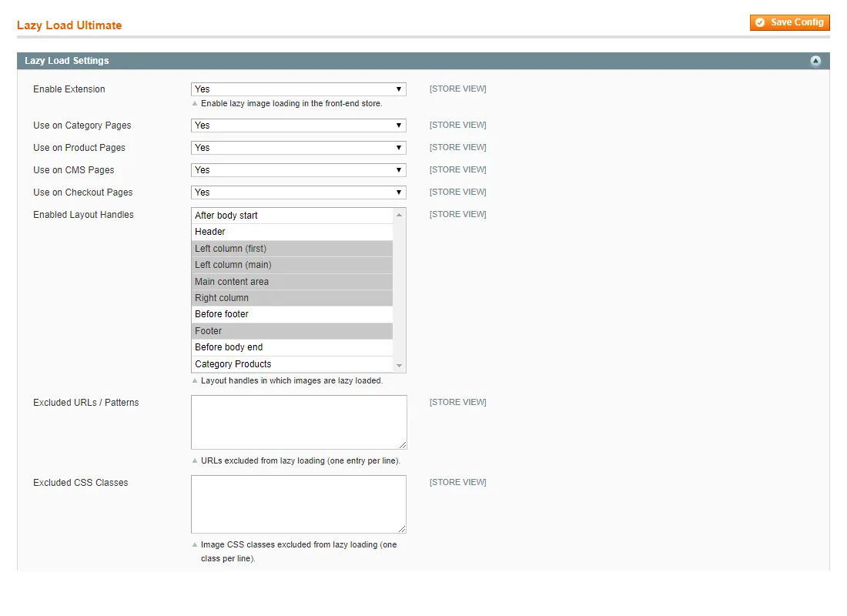Open the Enable Extension dropdown

[x=298, y=89]
